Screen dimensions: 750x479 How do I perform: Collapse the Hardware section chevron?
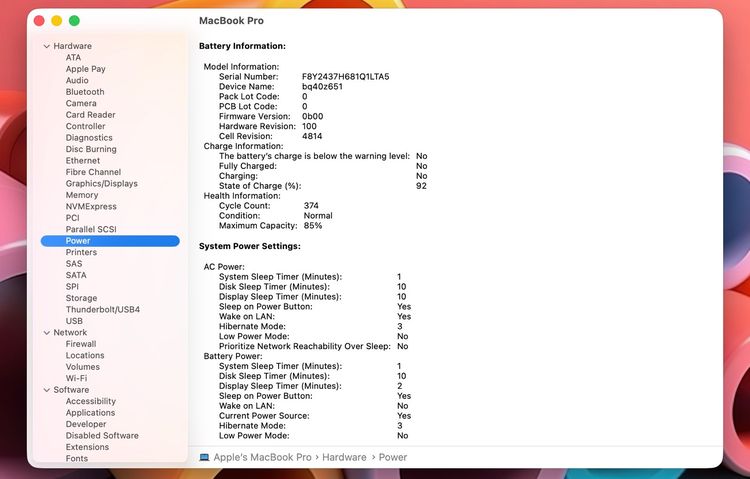coord(46,46)
